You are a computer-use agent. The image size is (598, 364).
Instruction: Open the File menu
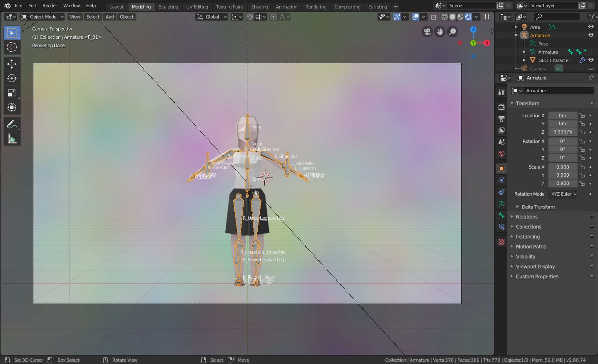[19, 5]
